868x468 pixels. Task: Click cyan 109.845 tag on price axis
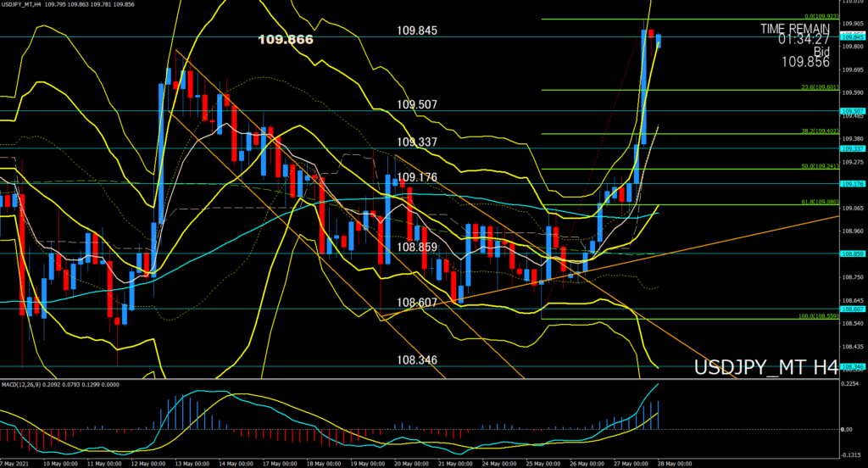tap(853, 36)
